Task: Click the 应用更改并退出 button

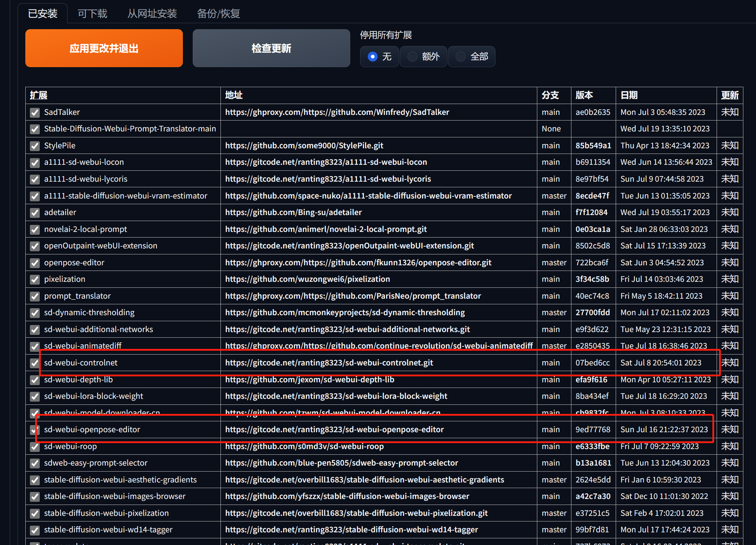Action: point(104,48)
